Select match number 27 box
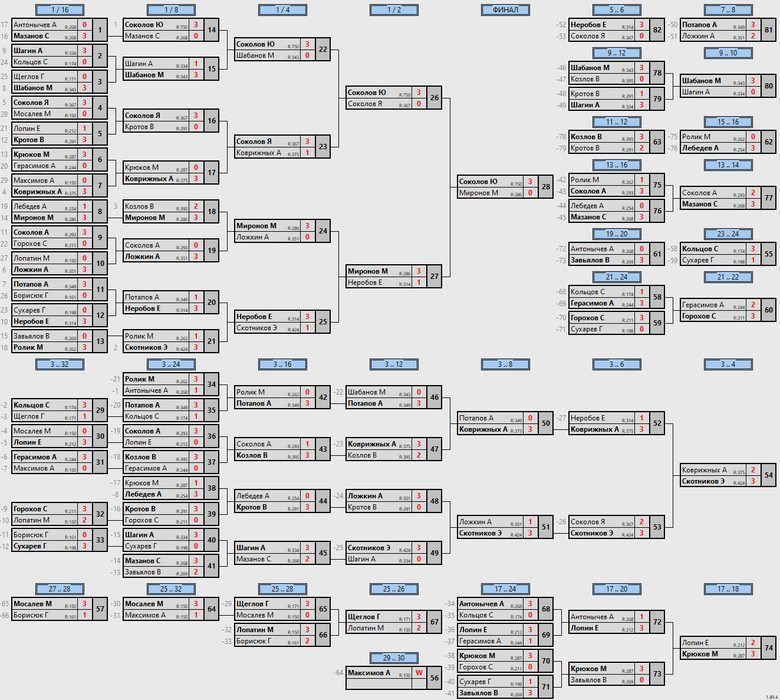Viewport: 780px width, 700px height. pyautogui.click(x=435, y=277)
